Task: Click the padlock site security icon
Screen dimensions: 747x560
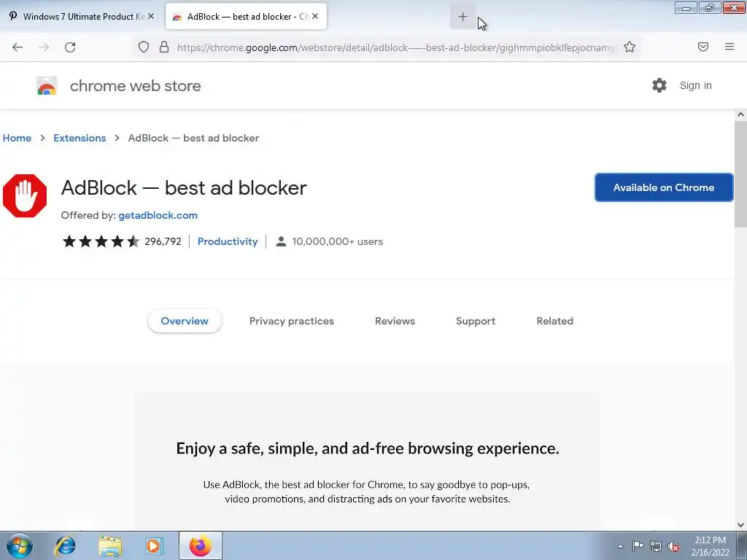Action: point(164,47)
